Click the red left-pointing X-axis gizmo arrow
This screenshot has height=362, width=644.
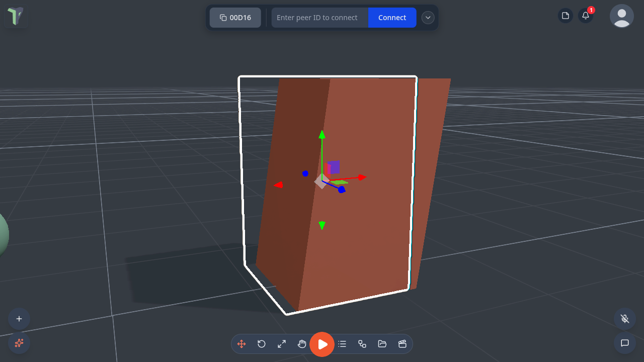click(278, 185)
